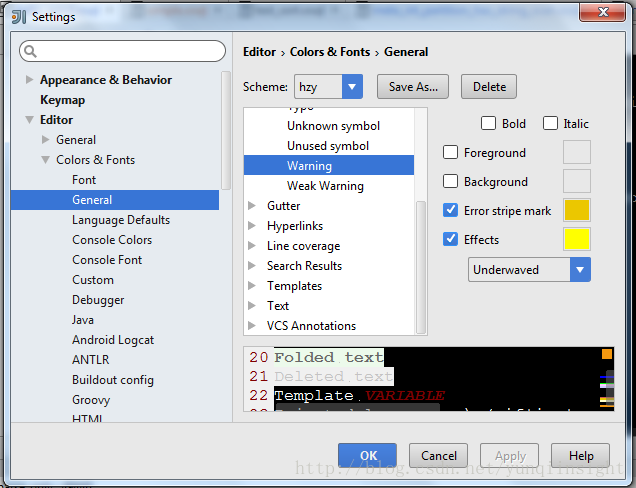Screen dimensions: 636x488
Task: Select Keymap in settings tree
Action: tap(62, 100)
